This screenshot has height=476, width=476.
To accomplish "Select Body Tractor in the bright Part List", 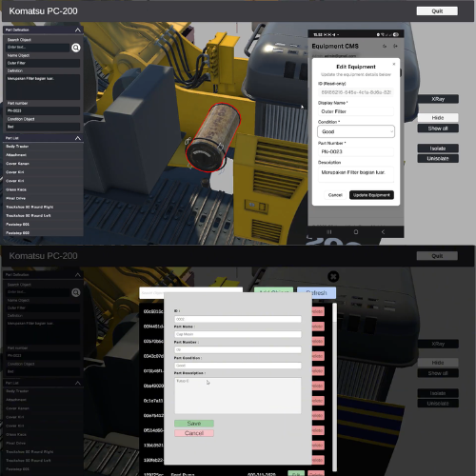I will [x=43, y=147].
